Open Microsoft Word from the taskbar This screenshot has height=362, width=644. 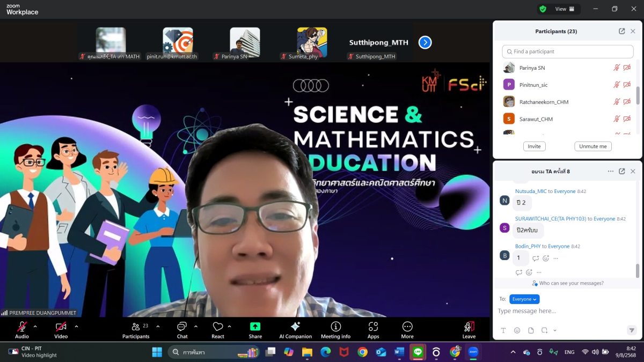click(x=399, y=352)
